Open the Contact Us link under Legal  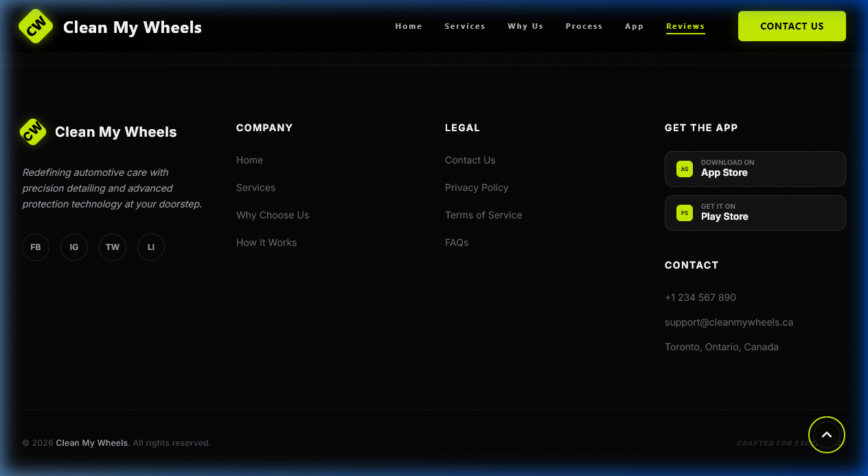pos(470,160)
